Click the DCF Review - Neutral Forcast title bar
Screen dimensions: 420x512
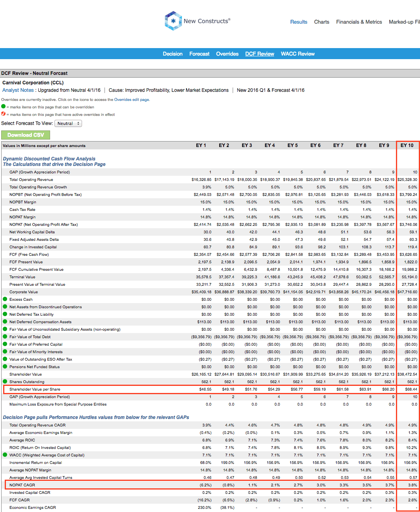click(210, 73)
